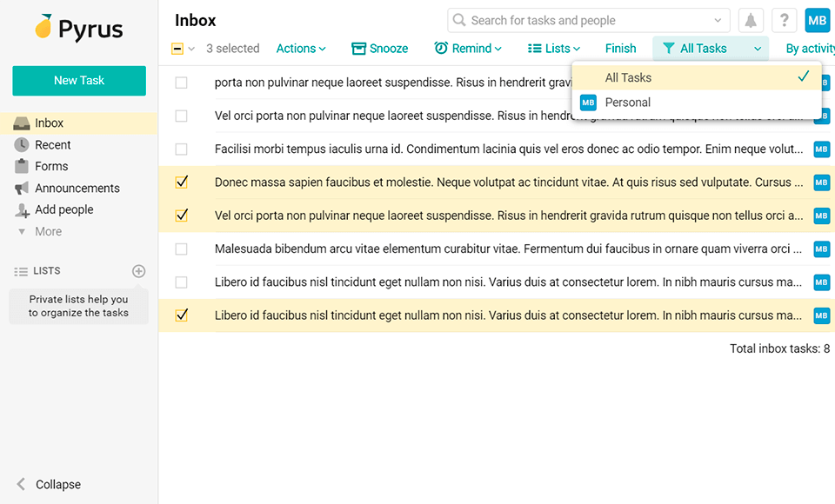835x504 pixels.
Task: Snooze the selected tasks
Action: pyautogui.click(x=380, y=49)
